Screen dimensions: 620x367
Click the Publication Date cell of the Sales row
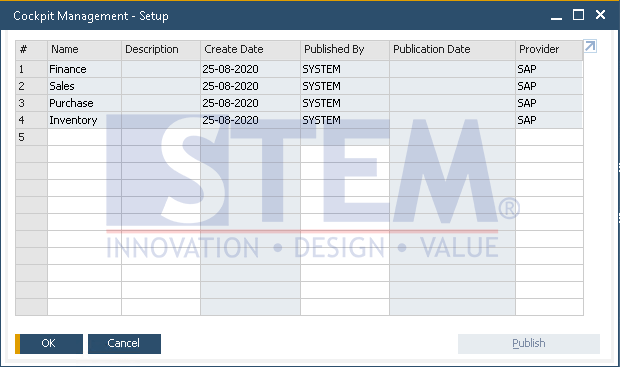tap(452, 86)
